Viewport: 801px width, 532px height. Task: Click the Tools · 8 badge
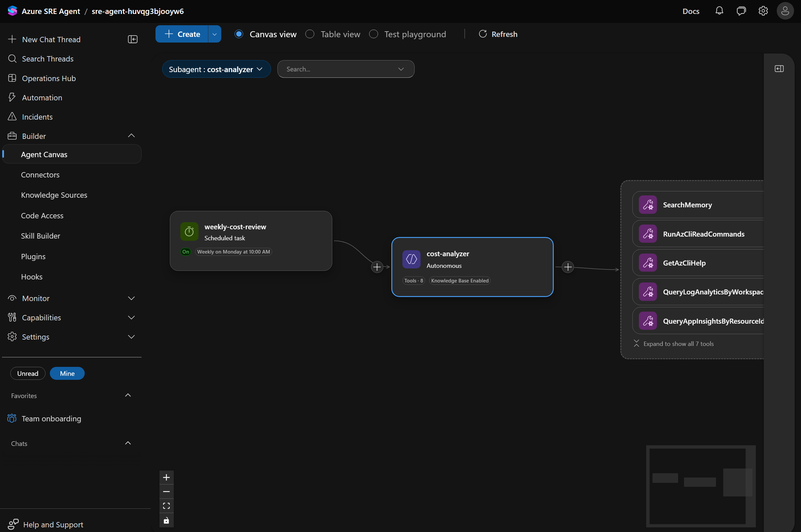click(413, 280)
